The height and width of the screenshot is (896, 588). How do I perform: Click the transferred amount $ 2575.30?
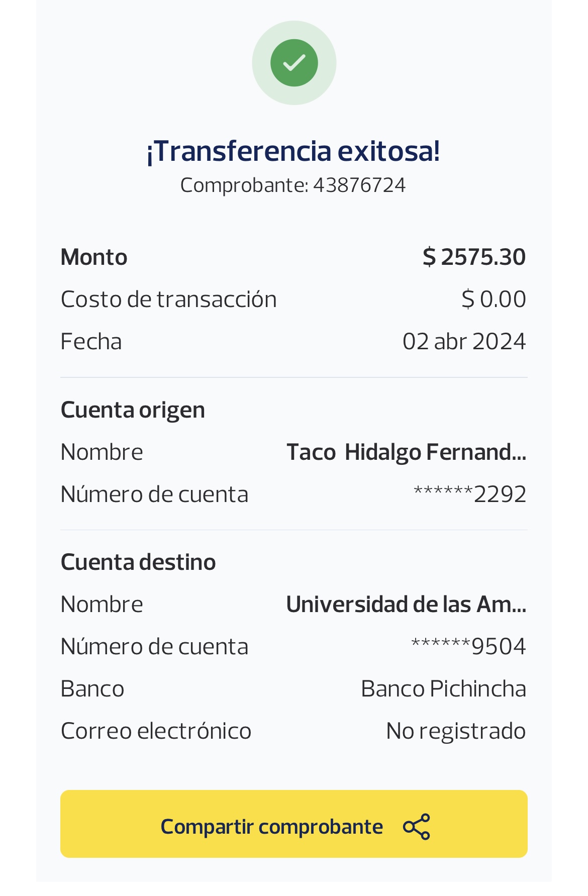pos(474,257)
